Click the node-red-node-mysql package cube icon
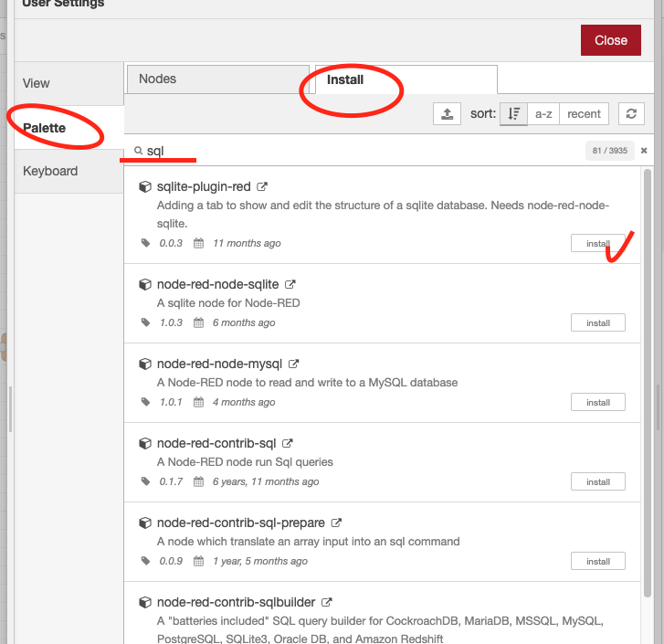Screen dimensions: 664x644 point(145,364)
